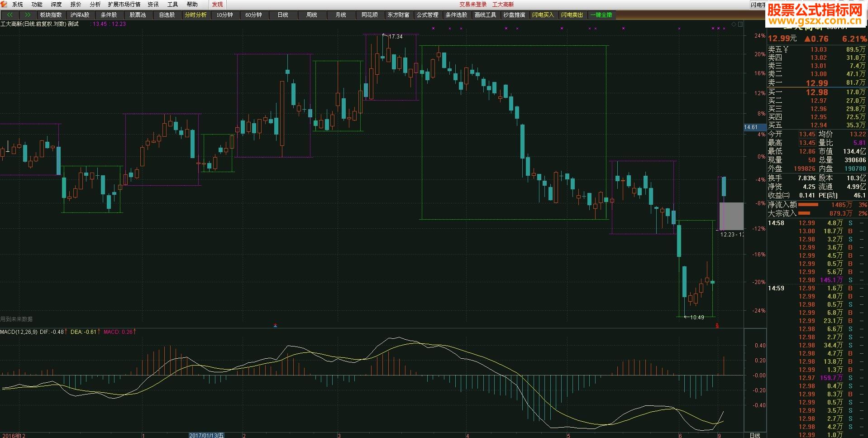Click the 17.34 high price label
868x438 pixels.
[396, 37]
